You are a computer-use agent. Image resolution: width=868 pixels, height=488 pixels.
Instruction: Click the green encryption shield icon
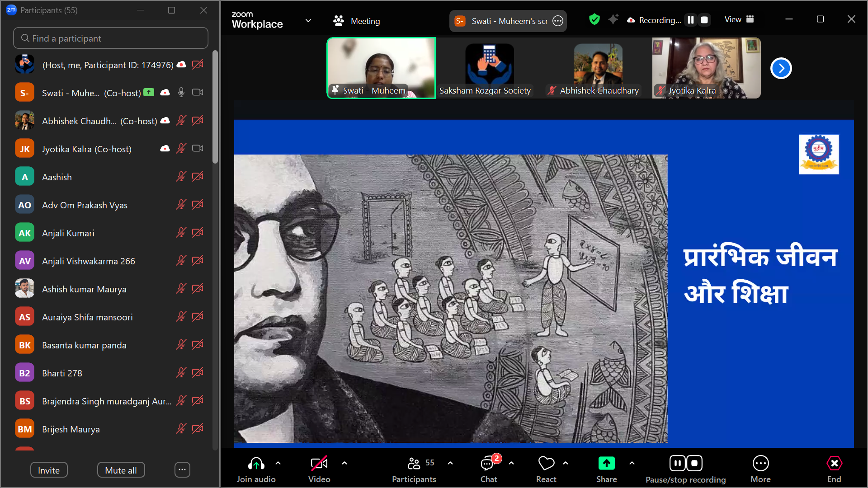coord(594,19)
